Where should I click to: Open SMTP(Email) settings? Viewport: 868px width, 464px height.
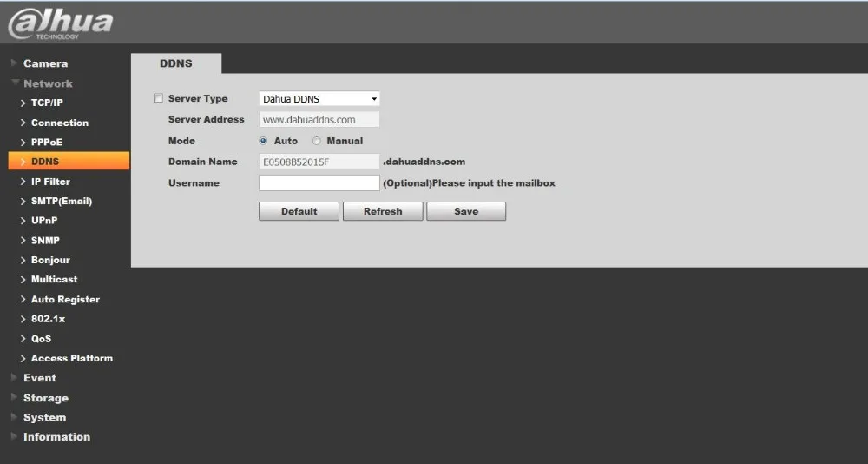point(62,202)
